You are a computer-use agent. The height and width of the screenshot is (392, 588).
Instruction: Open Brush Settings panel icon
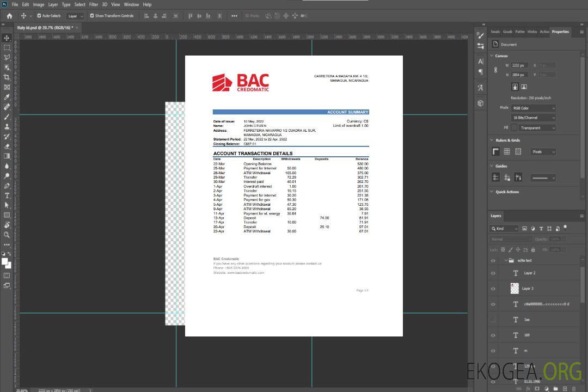[x=480, y=35]
